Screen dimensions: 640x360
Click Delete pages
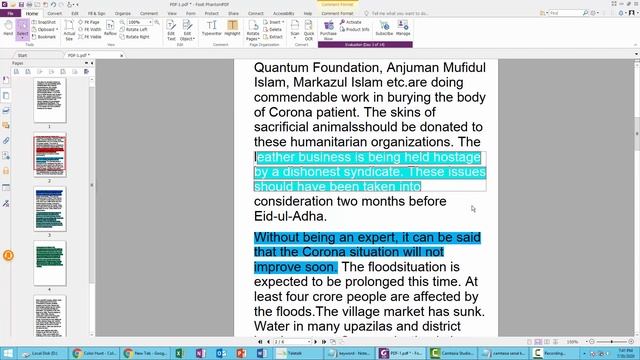272,29
